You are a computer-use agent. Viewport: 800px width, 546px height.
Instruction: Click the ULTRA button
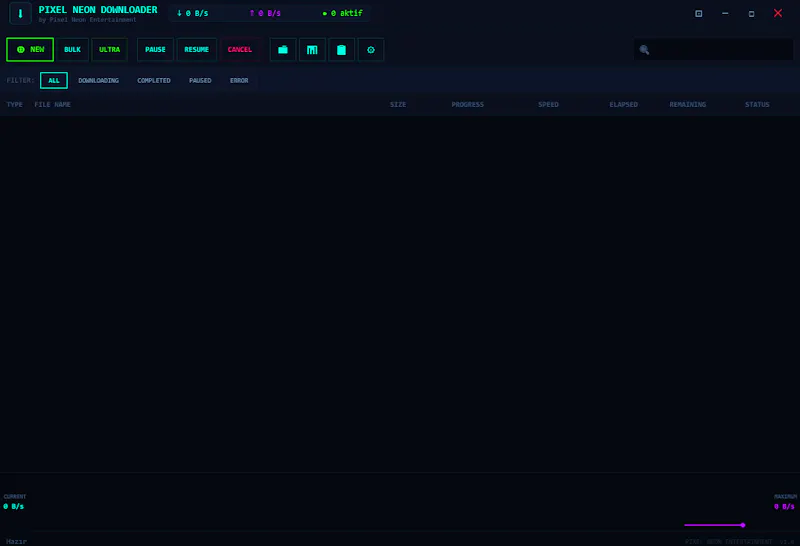pyautogui.click(x=109, y=49)
